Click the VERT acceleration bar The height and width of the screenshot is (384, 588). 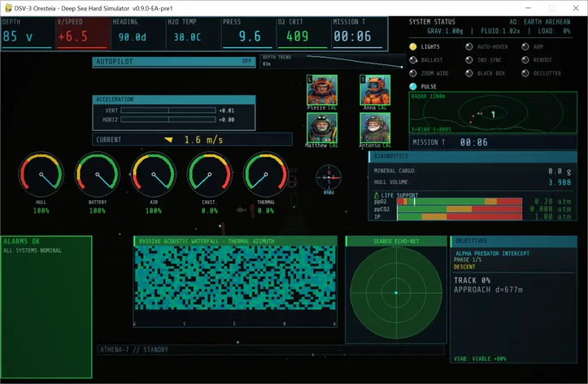[168, 111]
